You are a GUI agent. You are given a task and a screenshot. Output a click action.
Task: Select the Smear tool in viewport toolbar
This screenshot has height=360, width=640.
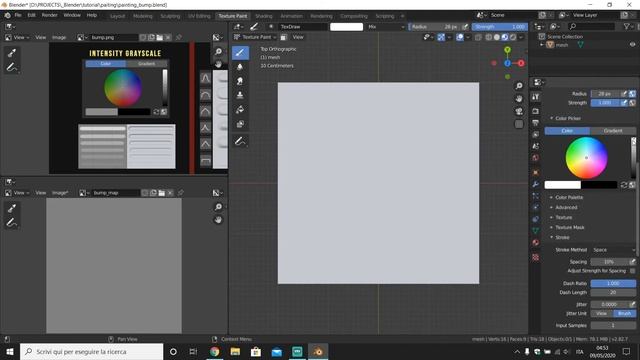tap(240, 81)
